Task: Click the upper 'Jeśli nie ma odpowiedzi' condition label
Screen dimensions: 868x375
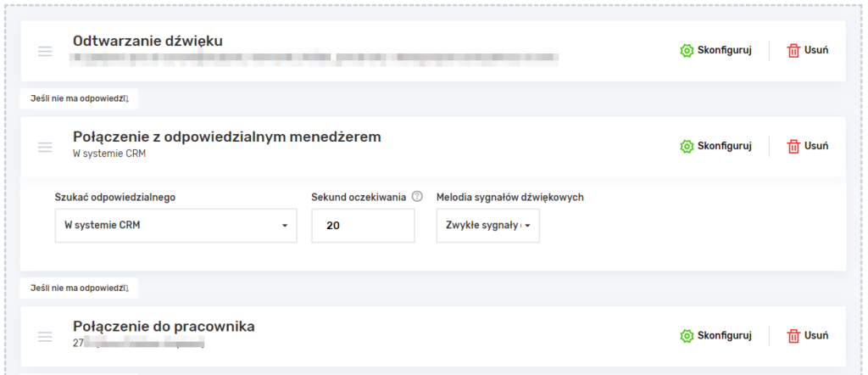Action: click(79, 98)
